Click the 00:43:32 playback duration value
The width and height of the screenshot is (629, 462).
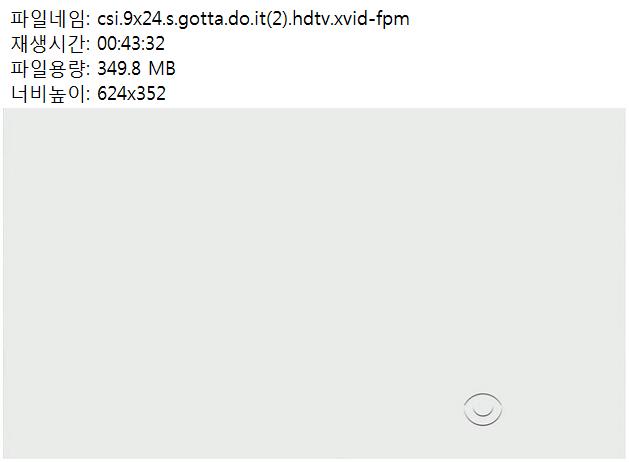point(131,44)
